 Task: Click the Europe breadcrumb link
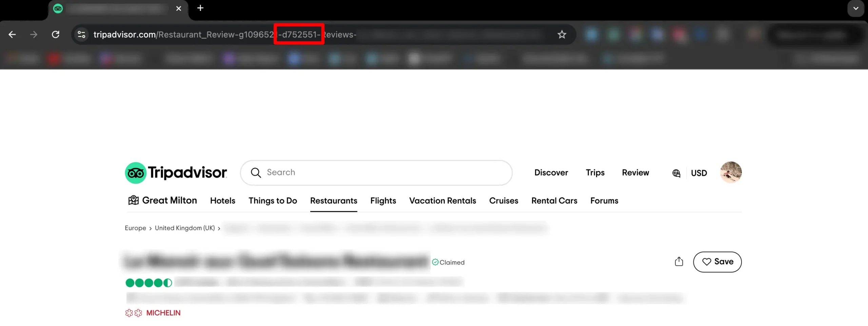(135, 228)
